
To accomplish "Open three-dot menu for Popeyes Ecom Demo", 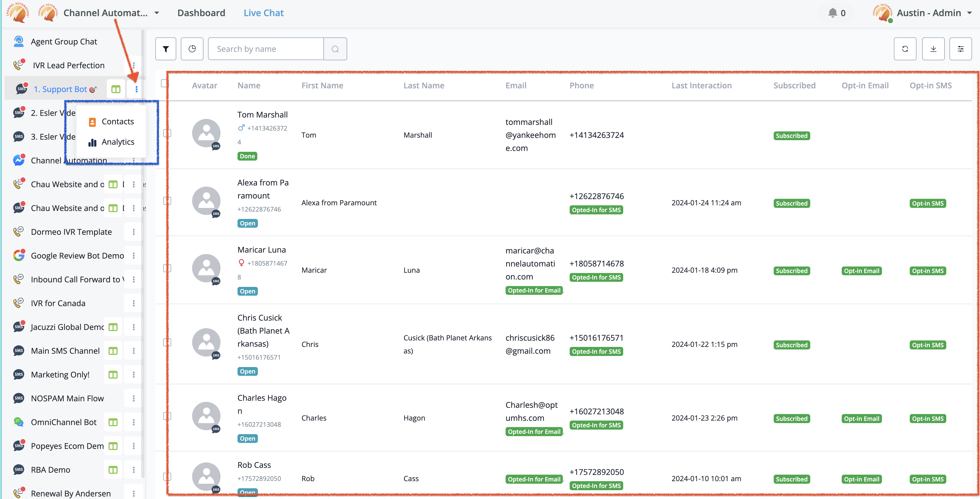I will tap(133, 446).
